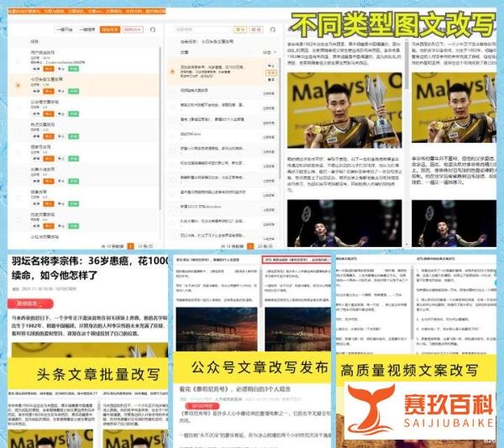Click the solid orange button in the task list toolbar
This screenshot has height=448, width=504.
109,29
